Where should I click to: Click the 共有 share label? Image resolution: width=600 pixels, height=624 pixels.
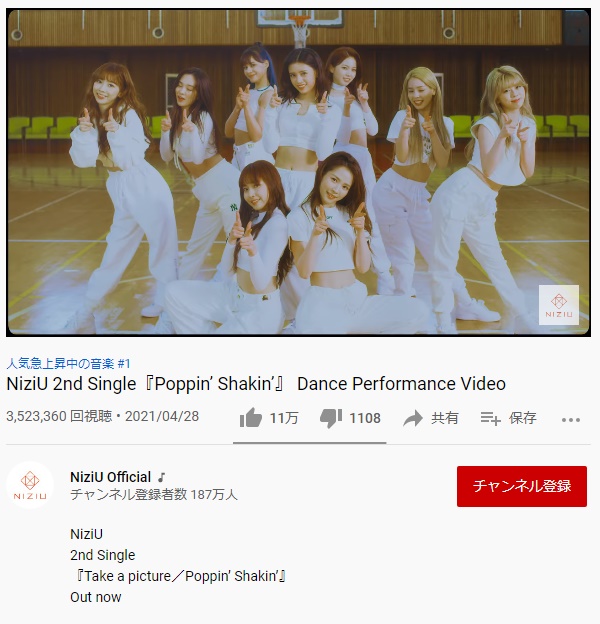point(445,418)
